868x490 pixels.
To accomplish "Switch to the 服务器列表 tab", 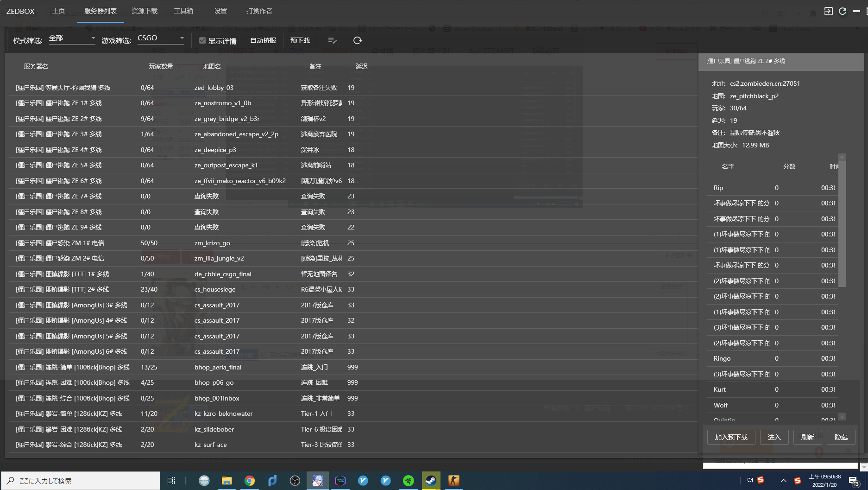I will [x=101, y=11].
